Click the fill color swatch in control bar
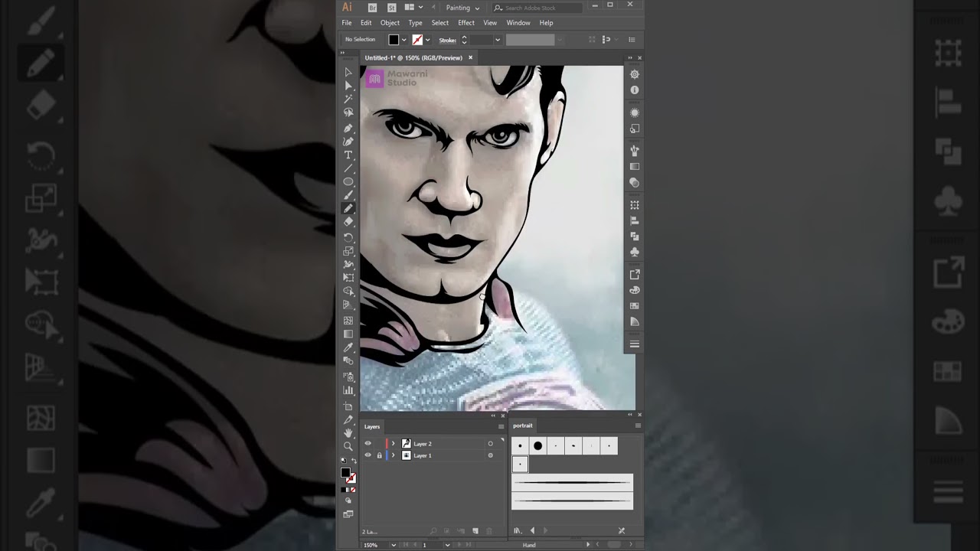This screenshot has height=551, width=980. point(394,40)
